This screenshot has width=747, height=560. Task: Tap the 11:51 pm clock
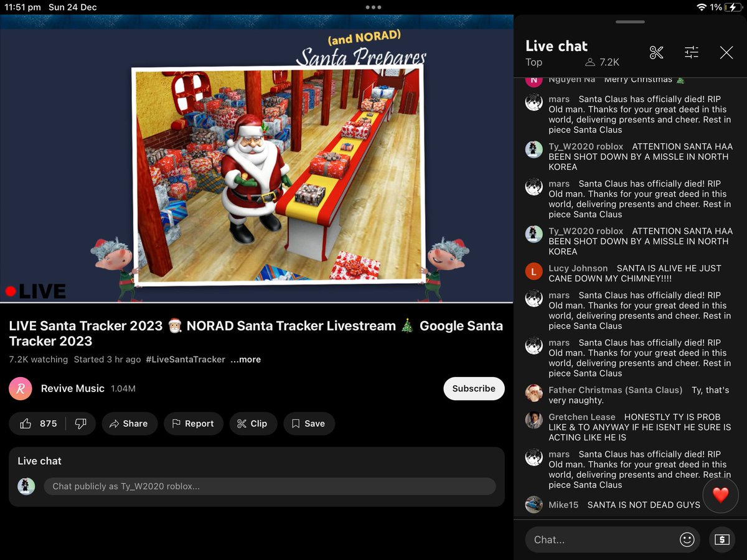point(24,7)
